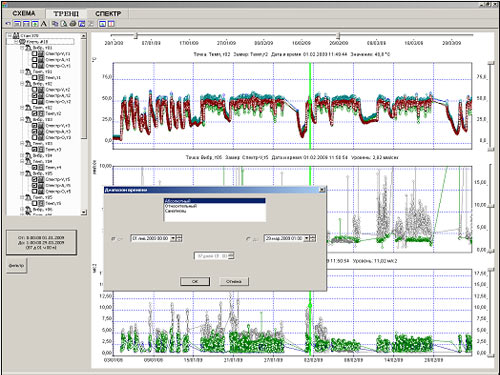This screenshot has width=500, height=375.
Task: Click the Клеть #18 node icon
Action: coord(22,42)
